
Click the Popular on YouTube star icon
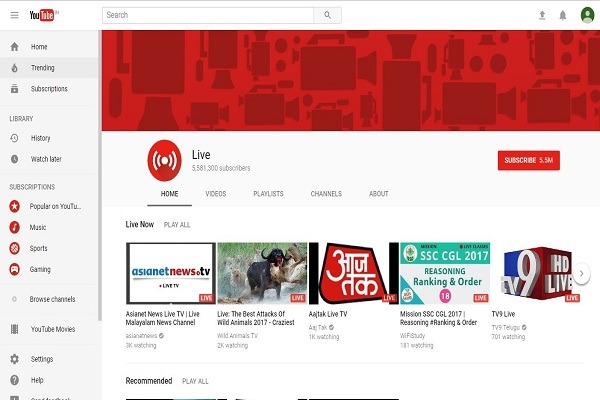coord(15,206)
